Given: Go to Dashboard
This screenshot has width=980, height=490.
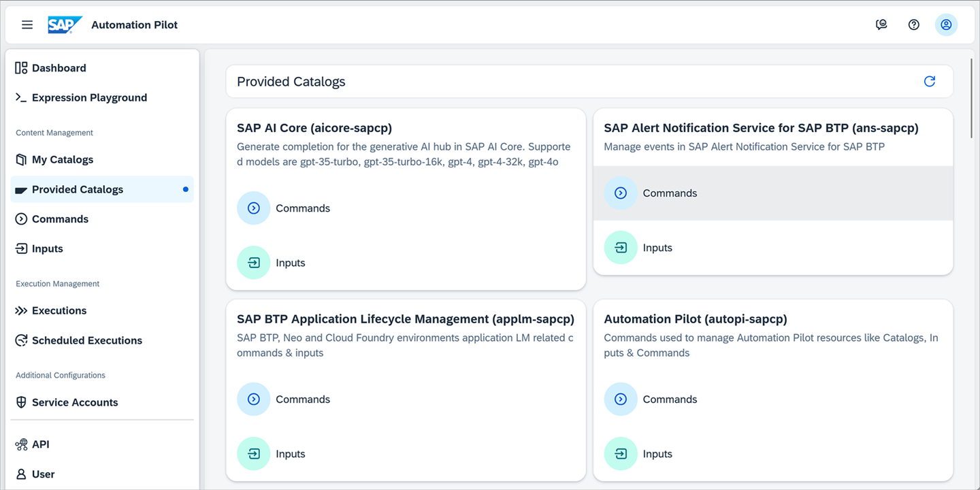Looking at the screenshot, I should tap(102, 68).
